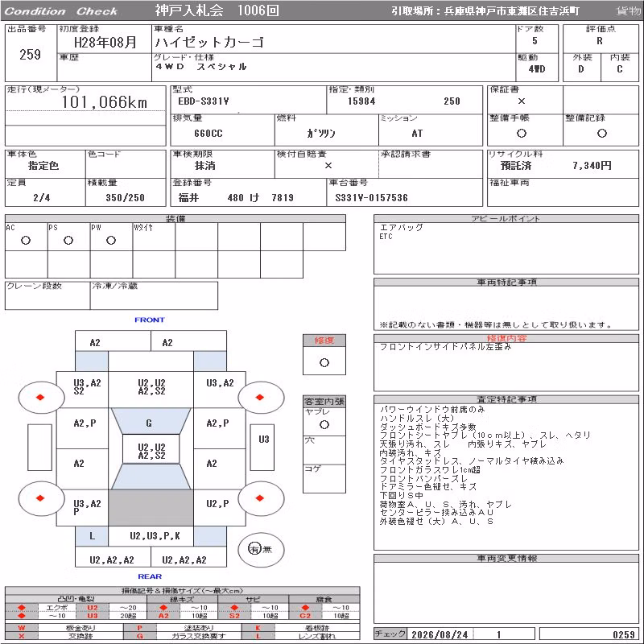
Task: Click the rear-left tire red diamond marker
Action: (x=40, y=498)
